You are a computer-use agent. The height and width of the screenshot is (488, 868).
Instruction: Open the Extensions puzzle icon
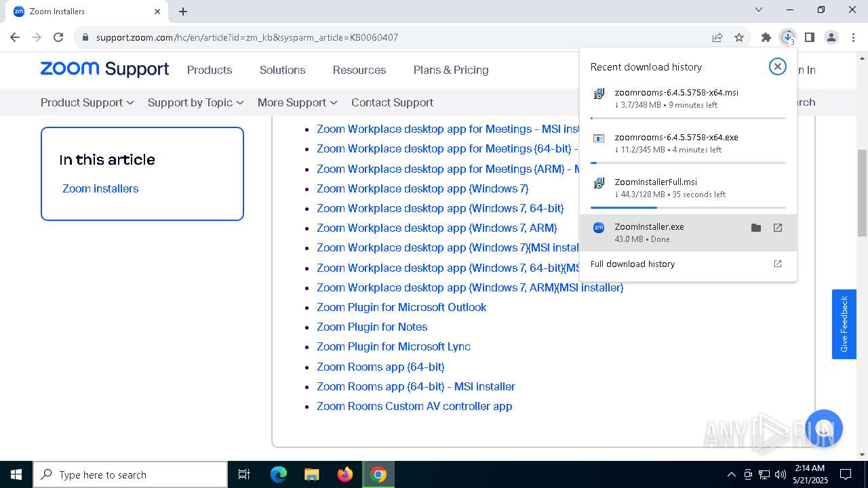coord(766,37)
